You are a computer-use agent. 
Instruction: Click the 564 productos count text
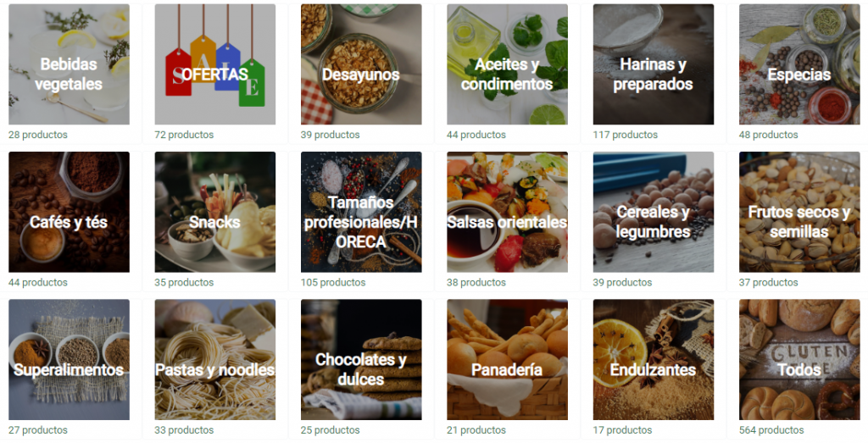tap(771, 429)
